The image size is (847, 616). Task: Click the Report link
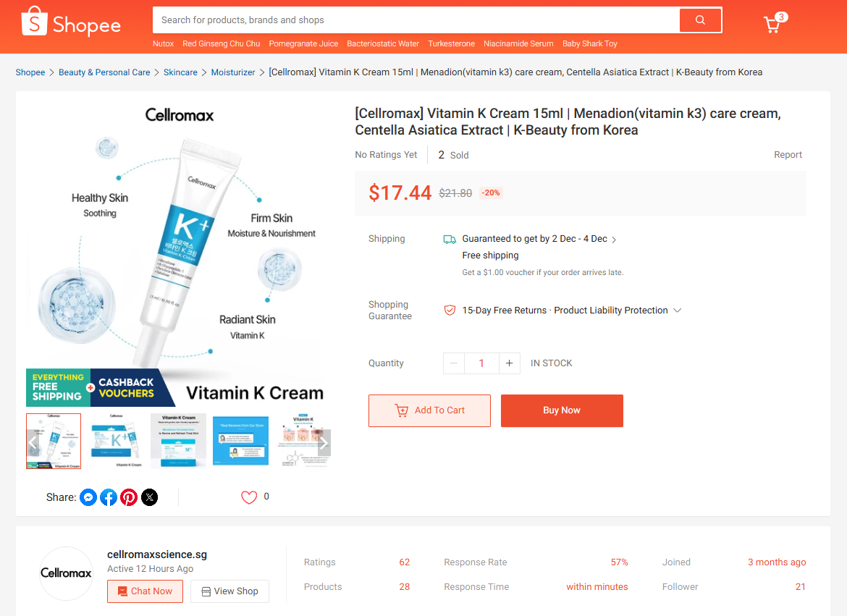[788, 155]
